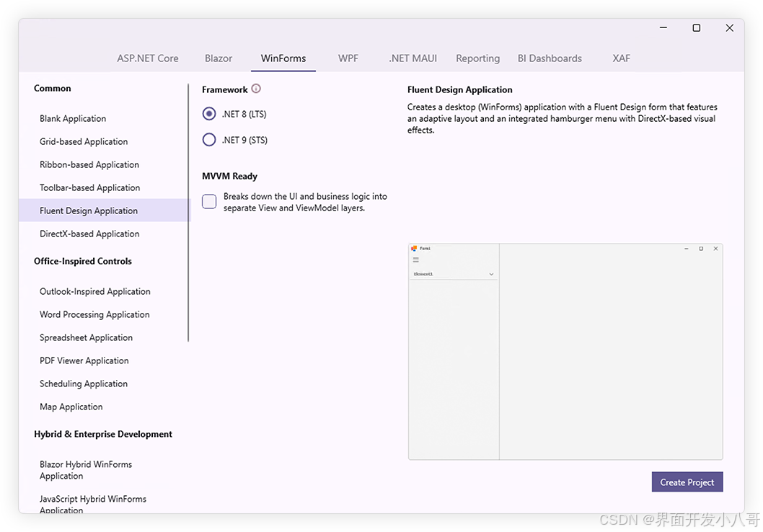Go to the Reporting tab
The image size is (763, 532).
pos(478,58)
